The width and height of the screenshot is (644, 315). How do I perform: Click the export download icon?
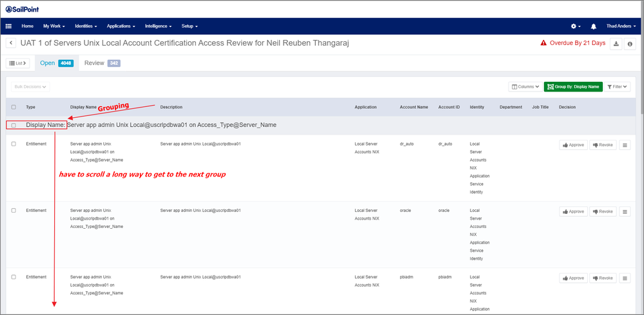[616, 43]
